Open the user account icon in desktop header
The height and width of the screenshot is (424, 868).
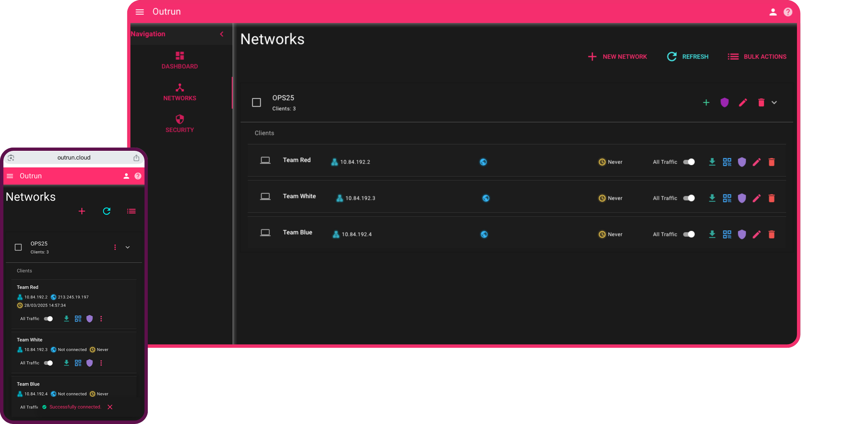point(773,12)
